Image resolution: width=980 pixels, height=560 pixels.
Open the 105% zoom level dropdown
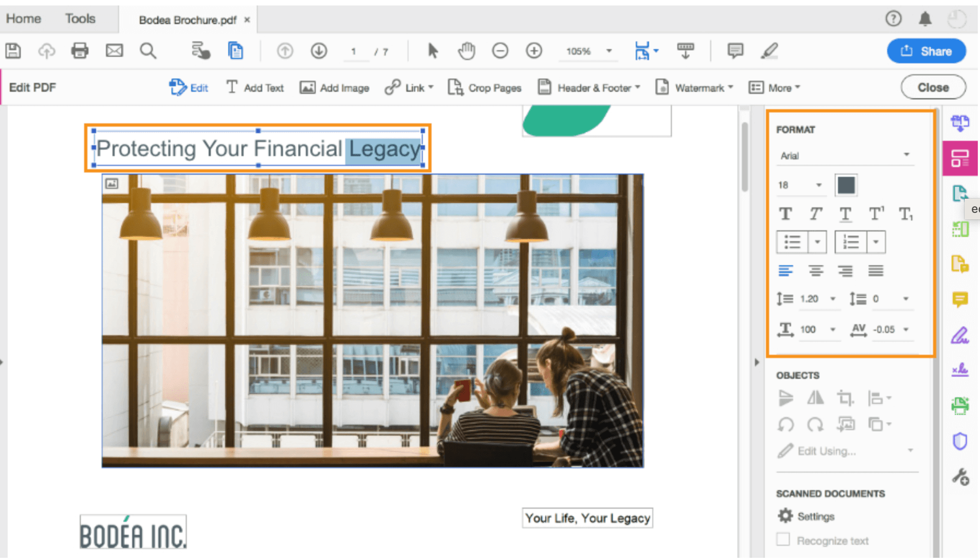588,51
